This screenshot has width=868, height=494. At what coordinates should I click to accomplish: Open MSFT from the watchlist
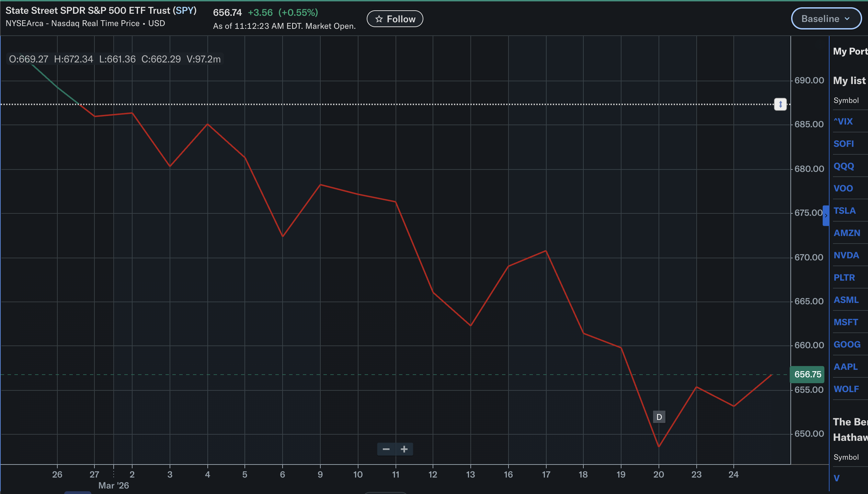pyautogui.click(x=846, y=322)
